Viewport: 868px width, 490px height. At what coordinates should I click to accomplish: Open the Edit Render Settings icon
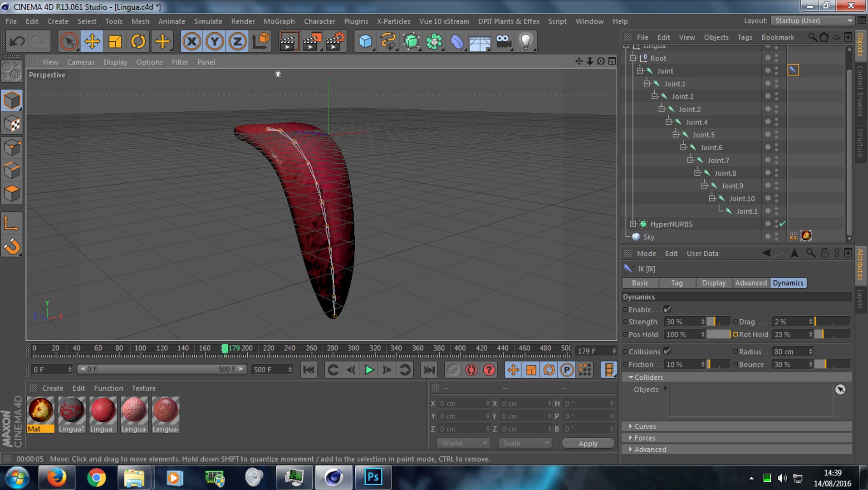click(x=335, y=42)
